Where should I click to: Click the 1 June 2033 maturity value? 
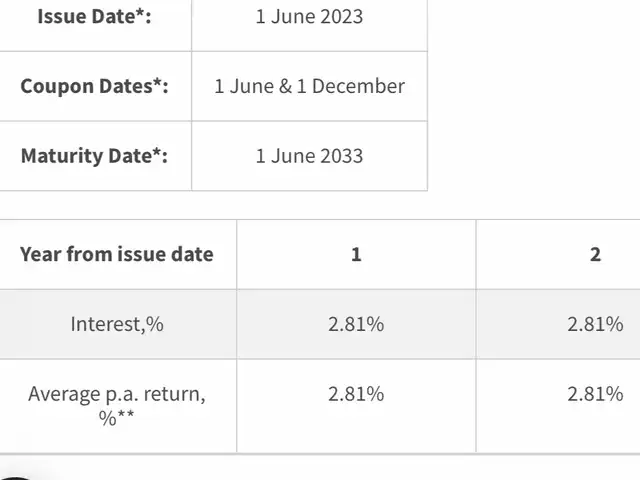(x=309, y=156)
